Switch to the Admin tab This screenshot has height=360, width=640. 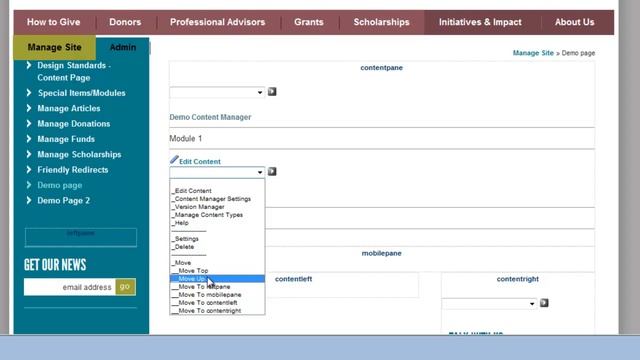coord(123,47)
